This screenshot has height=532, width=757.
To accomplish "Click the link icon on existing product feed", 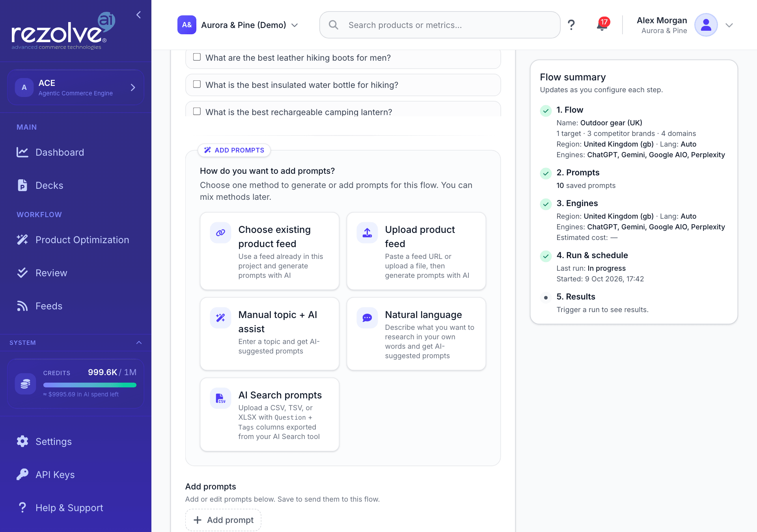I will (x=221, y=233).
